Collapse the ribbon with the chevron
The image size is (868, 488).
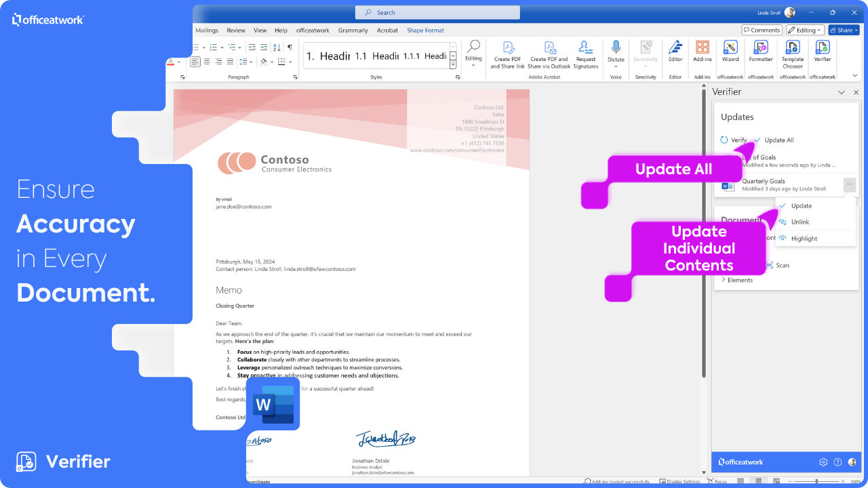point(854,77)
